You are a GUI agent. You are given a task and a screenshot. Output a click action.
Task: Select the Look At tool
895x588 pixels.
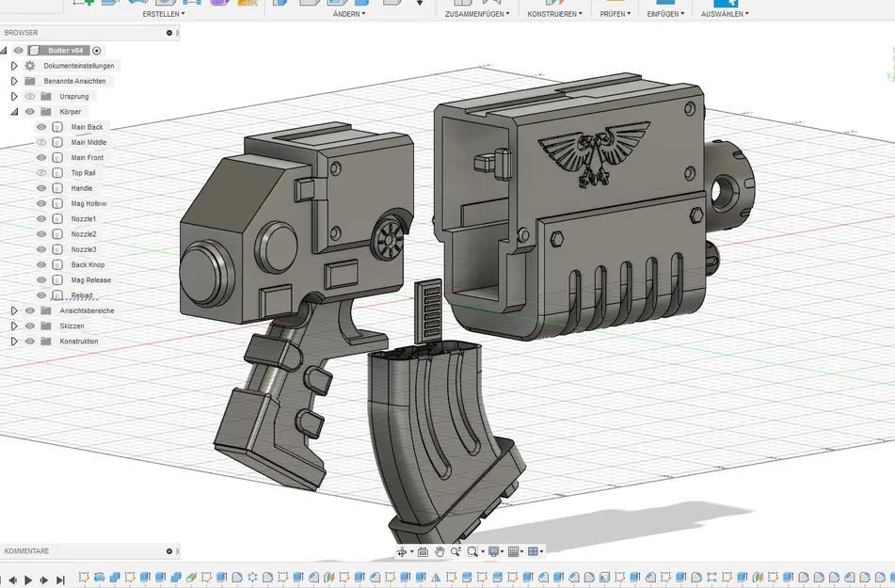(x=423, y=551)
